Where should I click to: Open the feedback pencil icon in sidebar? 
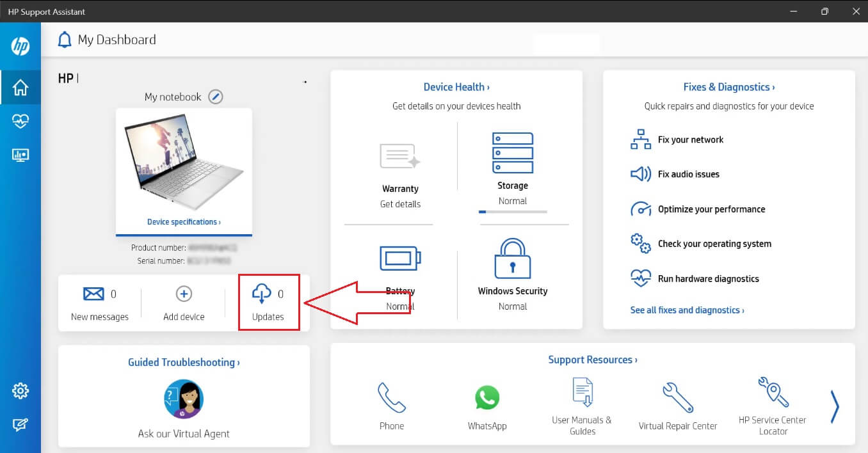click(20, 424)
